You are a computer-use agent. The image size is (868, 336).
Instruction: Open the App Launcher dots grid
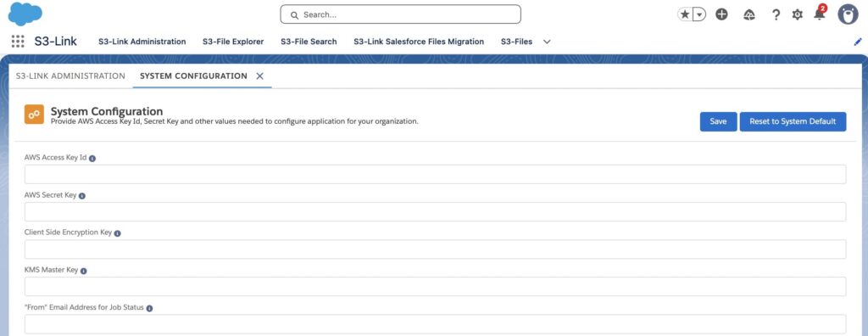click(18, 42)
